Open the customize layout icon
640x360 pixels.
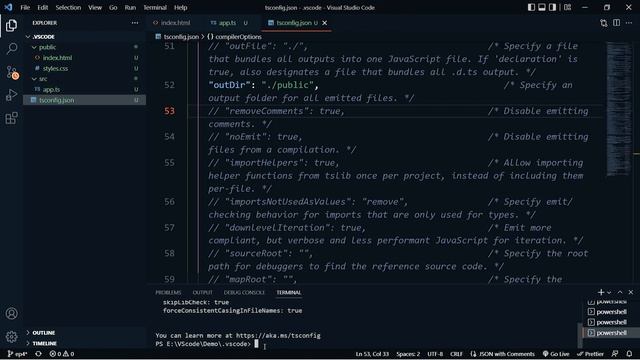pyautogui.click(x=567, y=7)
